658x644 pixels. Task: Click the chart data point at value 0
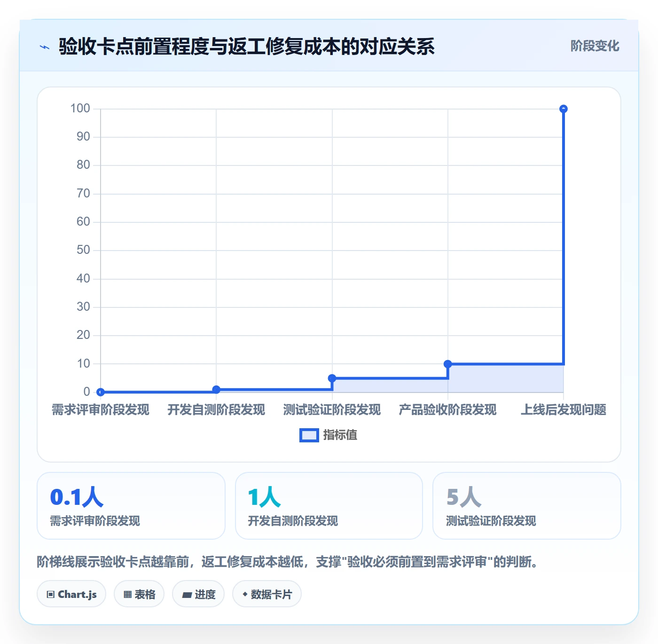(101, 392)
